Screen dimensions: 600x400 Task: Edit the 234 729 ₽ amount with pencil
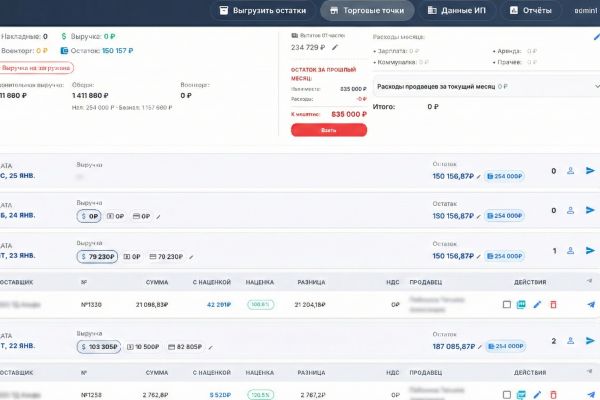point(335,47)
